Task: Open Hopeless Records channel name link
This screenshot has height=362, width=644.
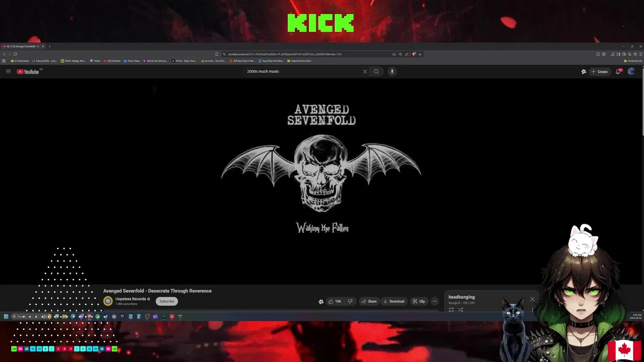Action: [130, 299]
